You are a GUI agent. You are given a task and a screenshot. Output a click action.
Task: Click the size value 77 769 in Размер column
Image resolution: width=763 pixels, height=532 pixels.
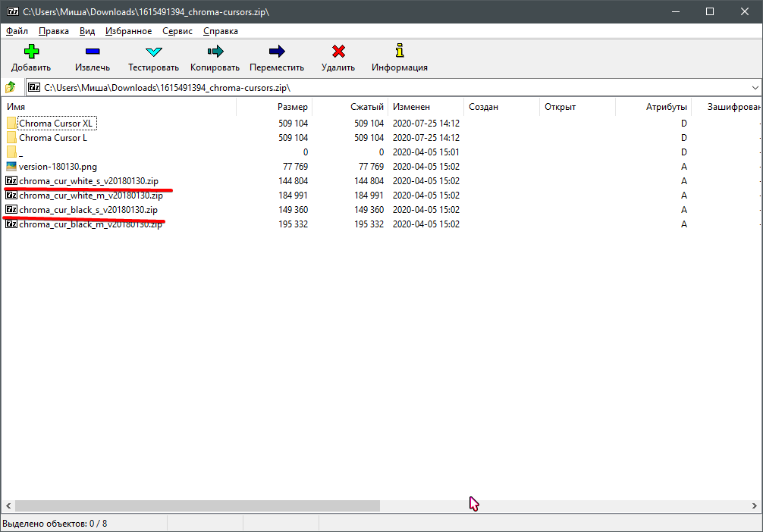pos(295,166)
